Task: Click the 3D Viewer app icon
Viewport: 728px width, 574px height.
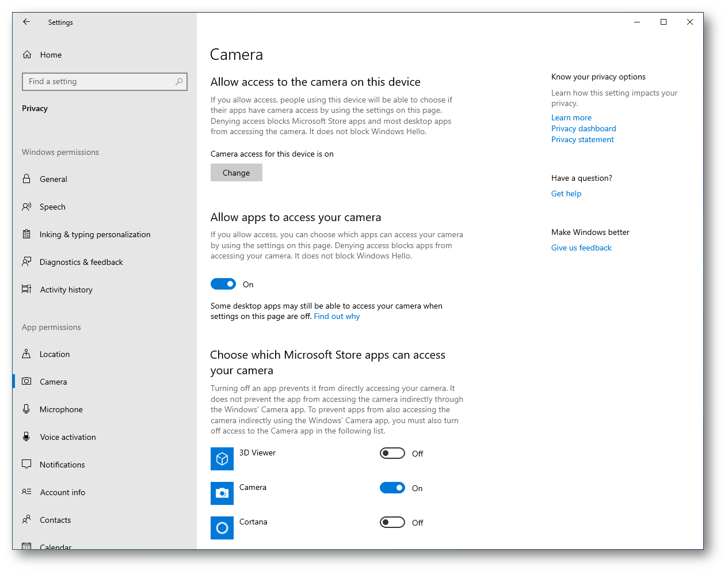Action: 222,459
